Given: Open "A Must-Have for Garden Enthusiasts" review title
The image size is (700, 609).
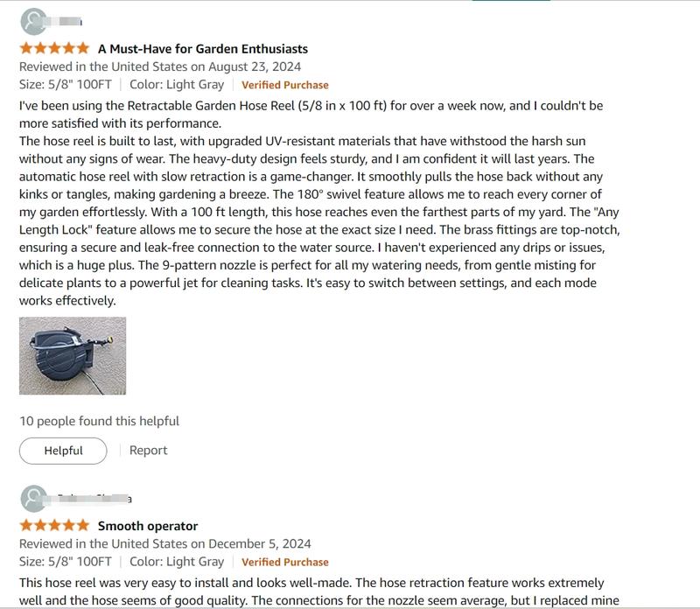Looking at the screenshot, I should (202, 49).
